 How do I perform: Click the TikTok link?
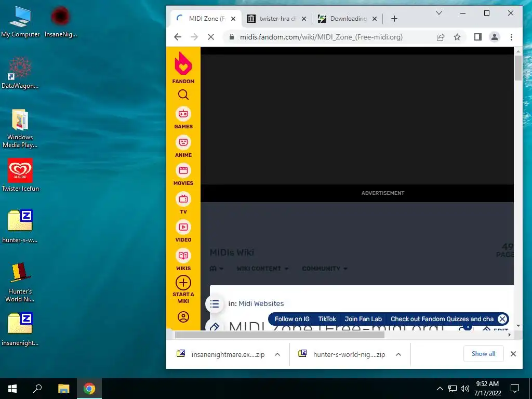coord(327,319)
